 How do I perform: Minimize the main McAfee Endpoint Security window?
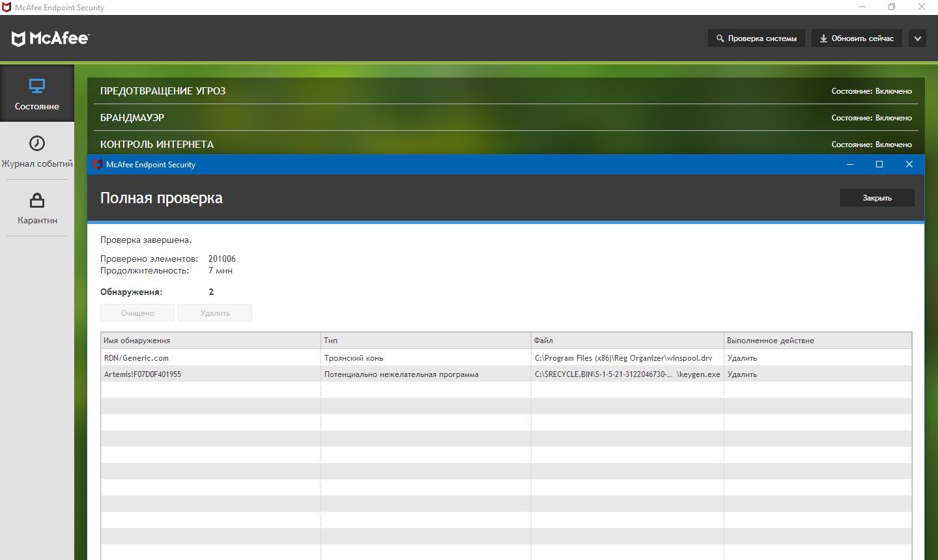pyautogui.click(x=862, y=7)
